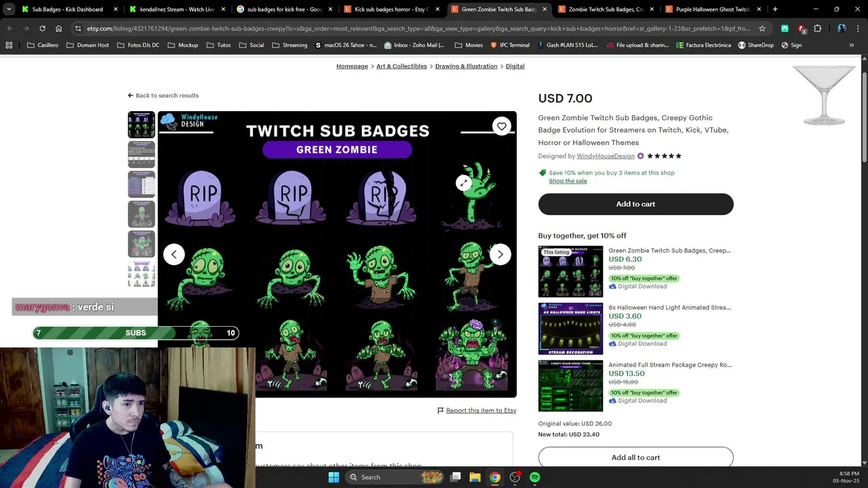The width and height of the screenshot is (868, 488).
Task: Zoom the product image with expand icon
Action: tap(463, 182)
